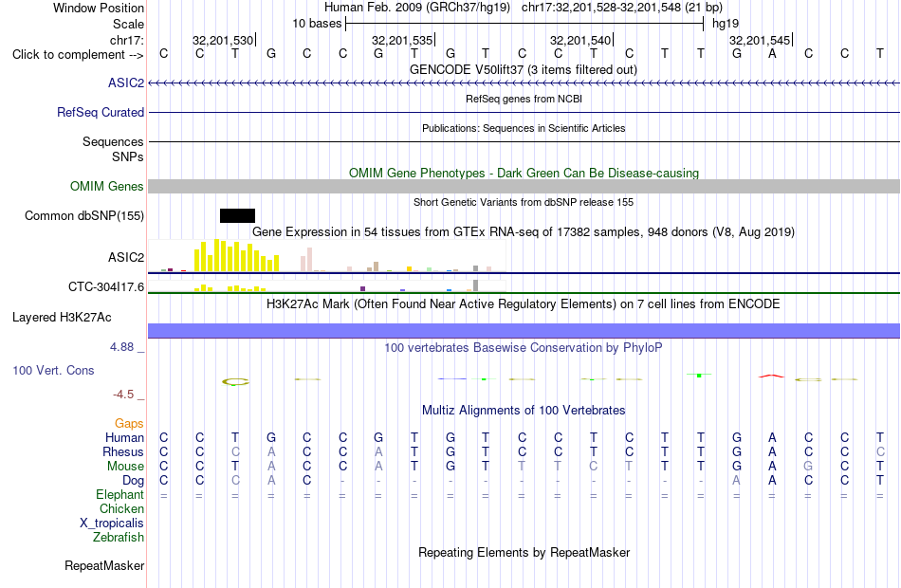
Task: Click the red PhyloP conservation peak
Action: click(x=771, y=376)
